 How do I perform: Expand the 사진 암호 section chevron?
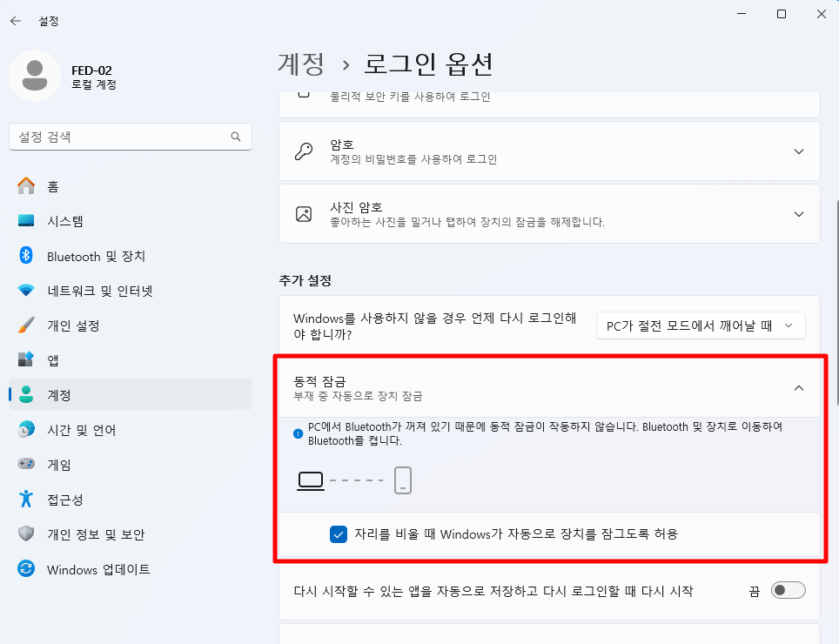click(x=799, y=214)
